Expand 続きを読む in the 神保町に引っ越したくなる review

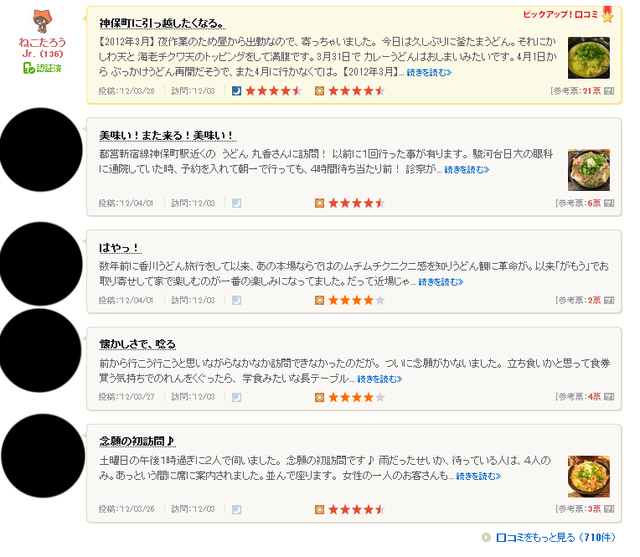coord(429,73)
